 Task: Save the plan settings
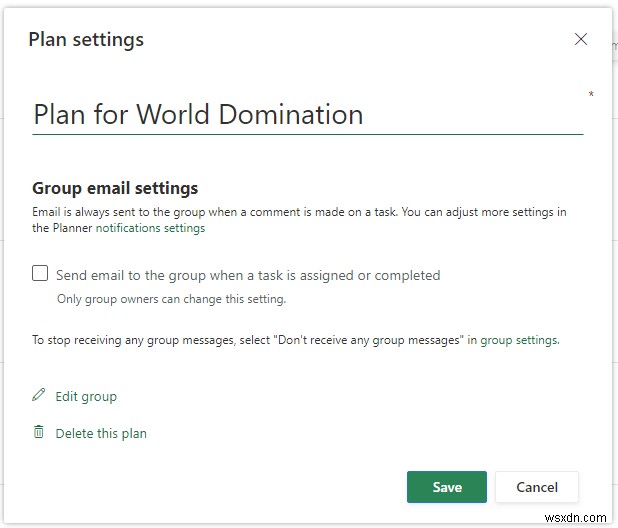click(x=447, y=487)
